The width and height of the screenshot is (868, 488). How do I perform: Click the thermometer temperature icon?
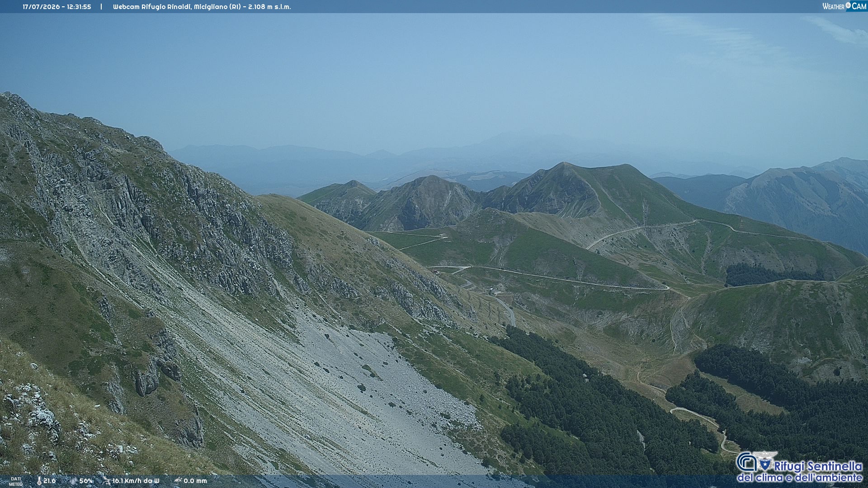tap(39, 481)
